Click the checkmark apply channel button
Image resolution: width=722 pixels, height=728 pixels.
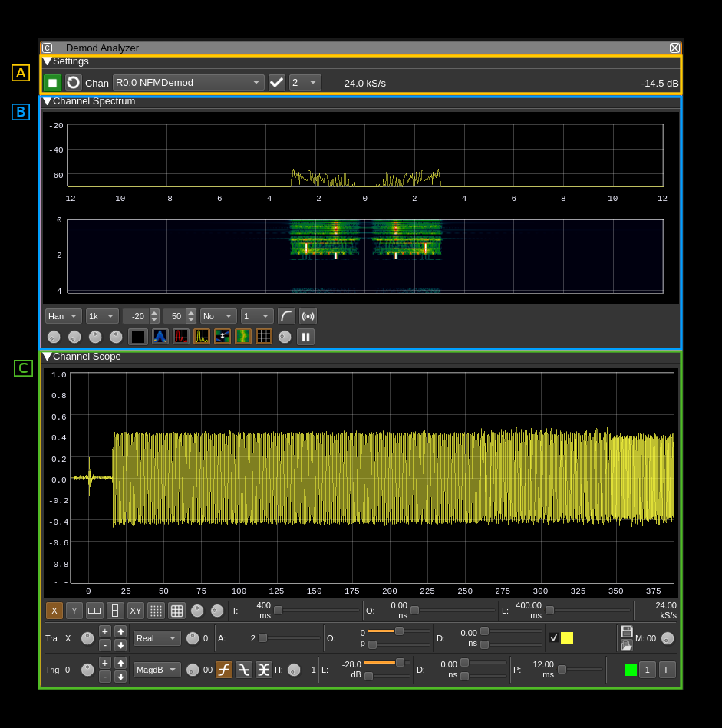[x=277, y=83]
